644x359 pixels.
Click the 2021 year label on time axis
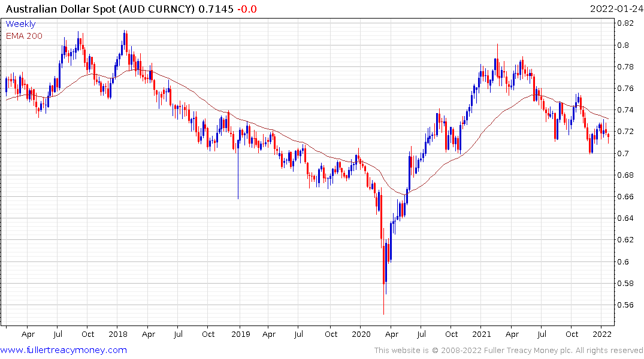482,334
